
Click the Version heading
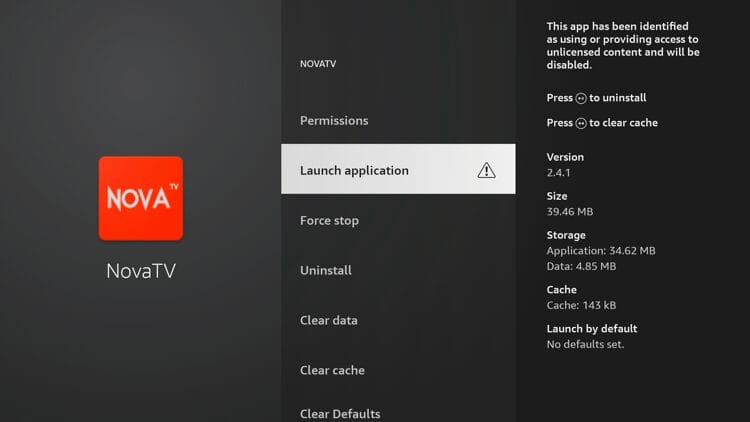click(565, 157)
